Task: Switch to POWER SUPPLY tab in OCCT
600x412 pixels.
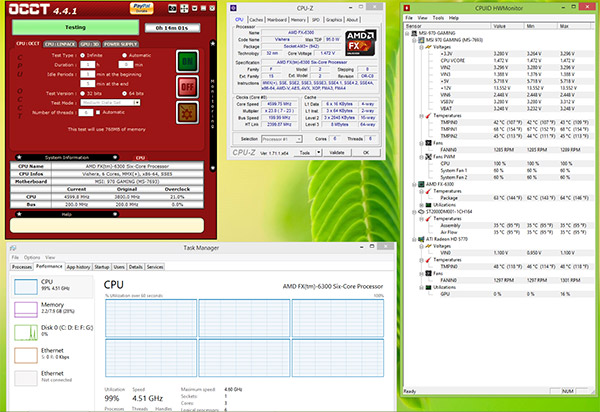Action: 121,44
